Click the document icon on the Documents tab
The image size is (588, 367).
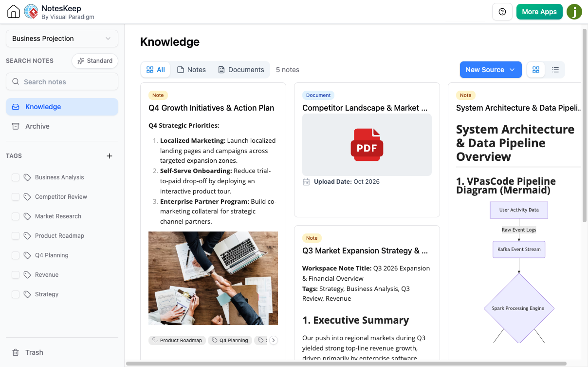pyautogui.click(x=221, y=70)
